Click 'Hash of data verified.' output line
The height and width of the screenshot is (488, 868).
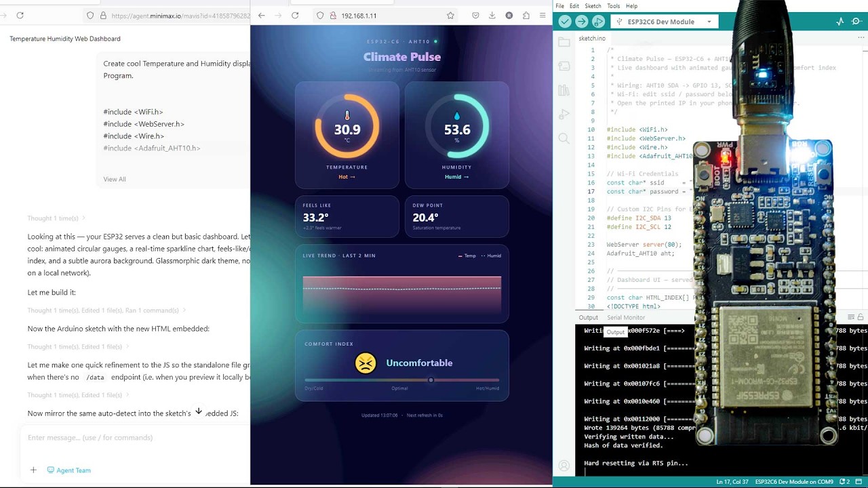tap(623, 446)
